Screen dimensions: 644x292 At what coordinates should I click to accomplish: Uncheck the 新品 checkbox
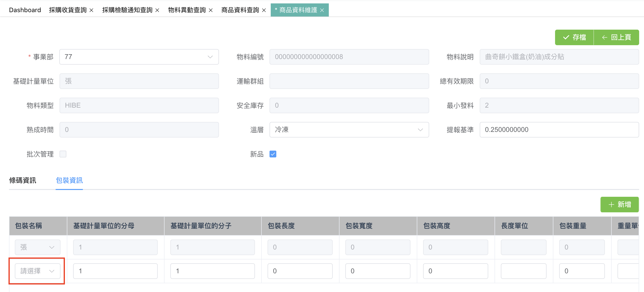273,154
